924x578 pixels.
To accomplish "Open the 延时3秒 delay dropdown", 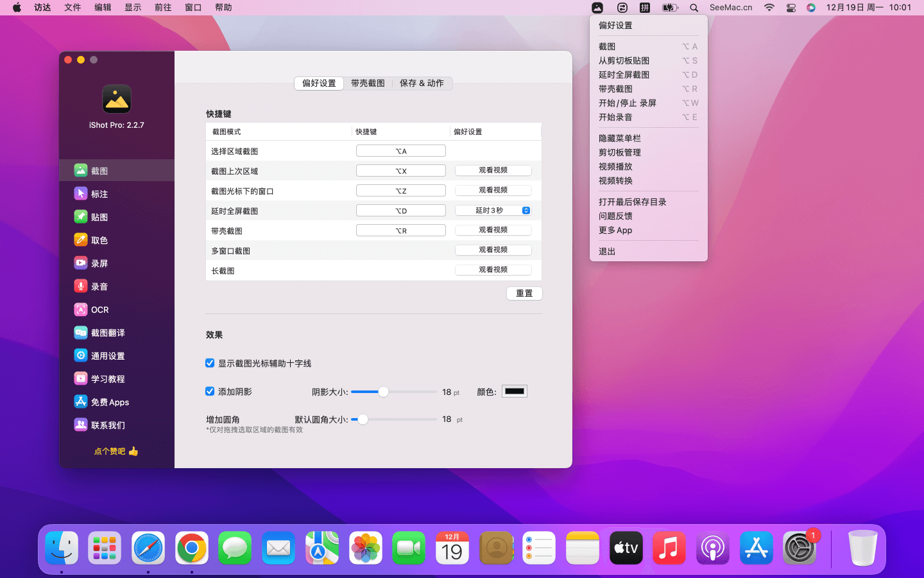I will [x=493, y=211].
